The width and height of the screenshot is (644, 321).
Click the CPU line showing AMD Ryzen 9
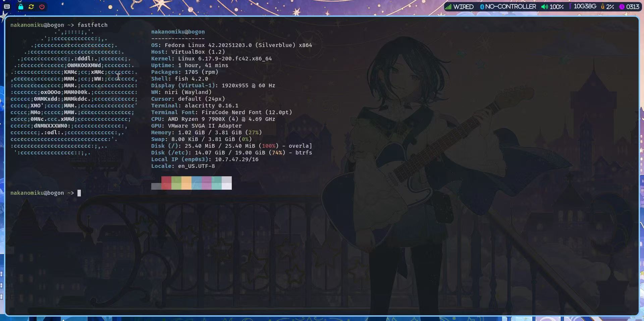click(x=213, y=119)
